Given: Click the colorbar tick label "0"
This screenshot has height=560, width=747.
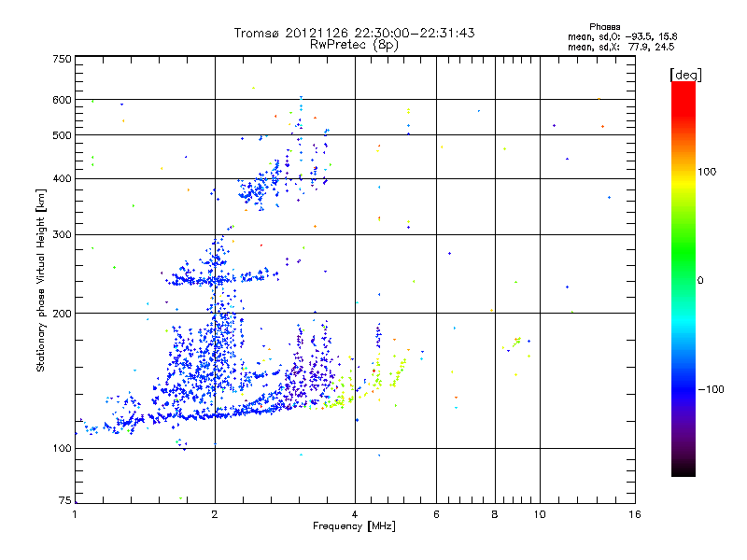Looking at the screenshot, I should point(699,281).
